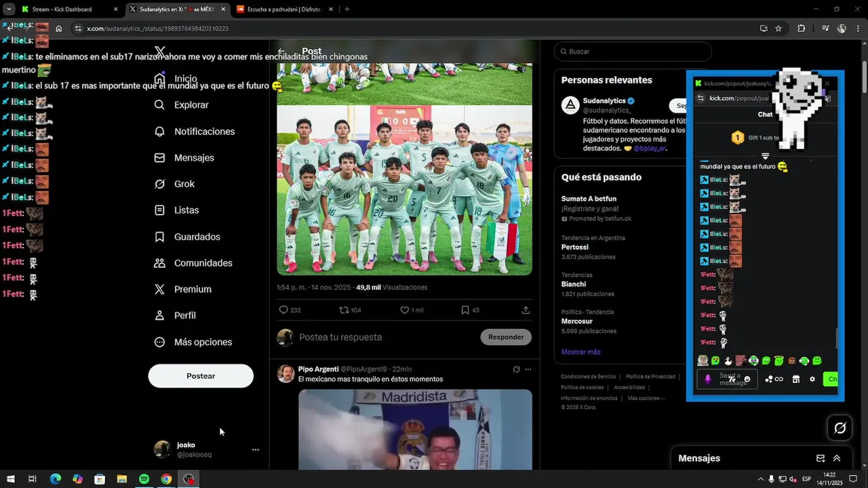Open the Explorar search icon in sidebar
This screenshot has width=868, height=488.
(x=159, y=105)
